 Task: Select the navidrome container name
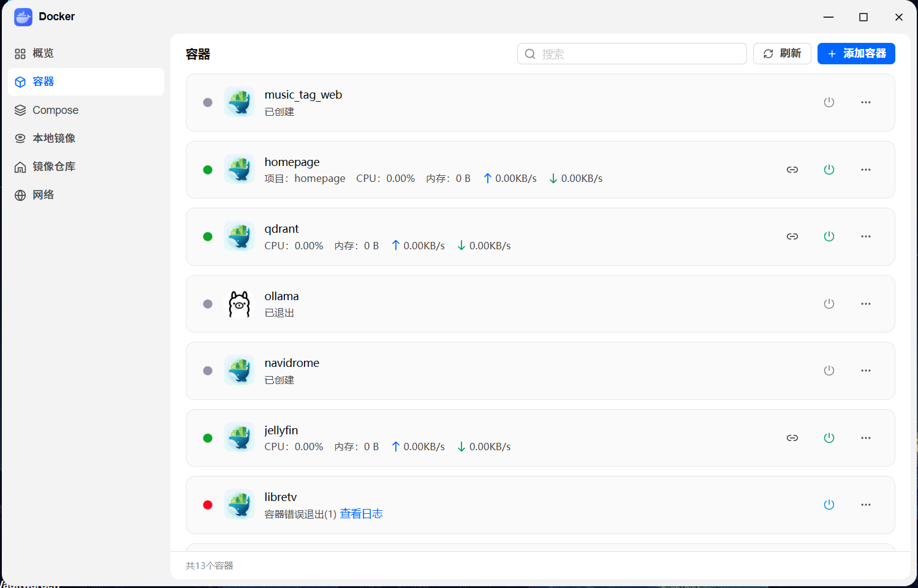click(292, 363)
